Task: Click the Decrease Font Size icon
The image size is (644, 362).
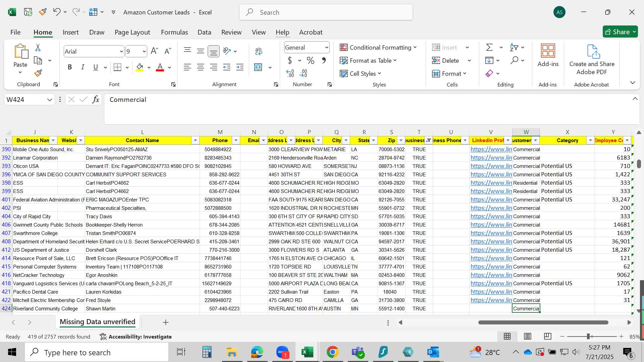Action: click(x=168, y=51)
